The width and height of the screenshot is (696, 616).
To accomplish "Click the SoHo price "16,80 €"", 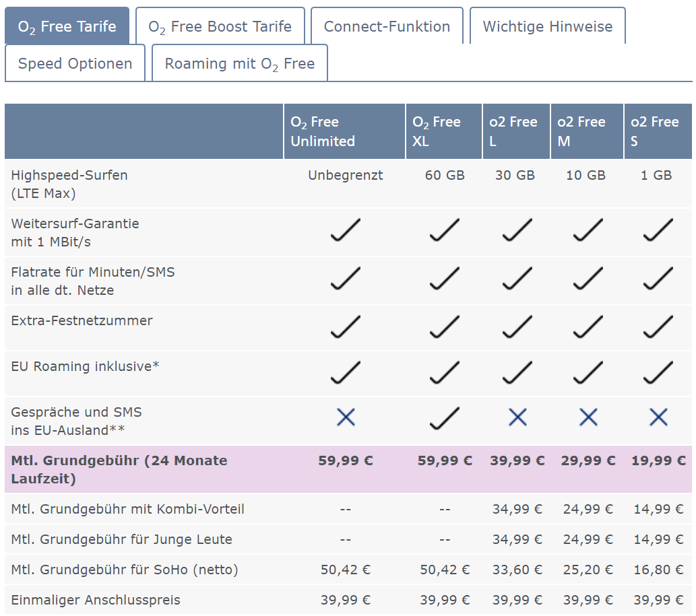I will coord(659,570).
